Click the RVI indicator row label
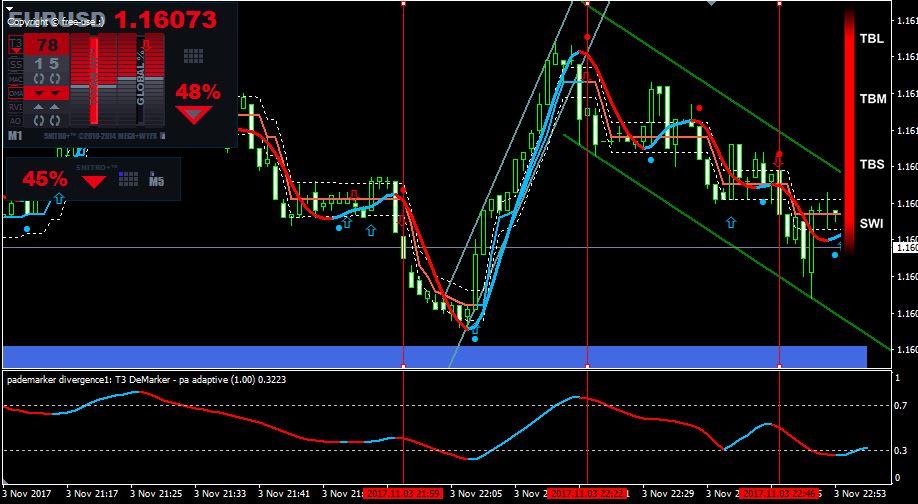The height and width of the screenshot is (504, 918). click(x=15, y=107)
